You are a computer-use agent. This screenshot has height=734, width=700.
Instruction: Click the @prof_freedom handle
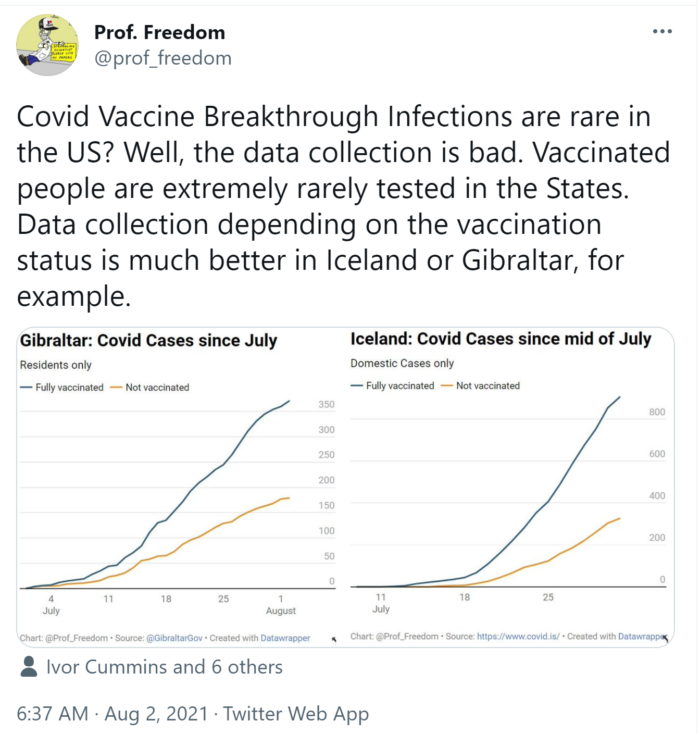pos(162,58)
